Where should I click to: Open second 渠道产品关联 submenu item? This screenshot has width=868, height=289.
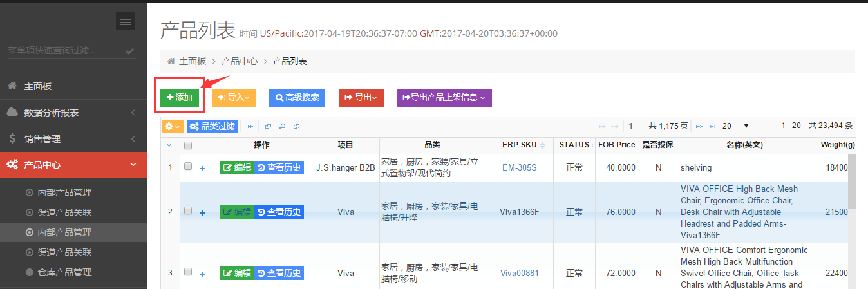tap(64, 252)
